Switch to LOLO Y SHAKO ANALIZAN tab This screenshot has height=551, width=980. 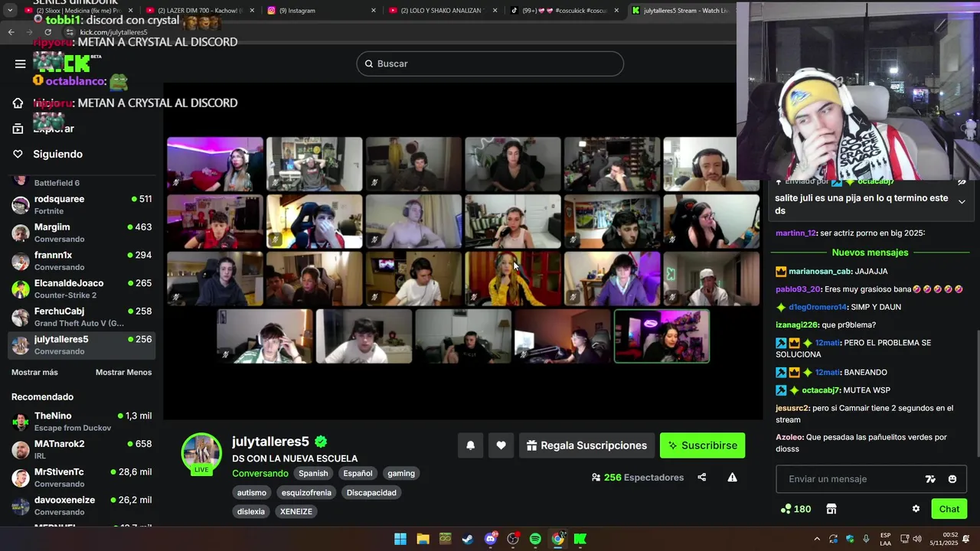(x=440, y=11)
